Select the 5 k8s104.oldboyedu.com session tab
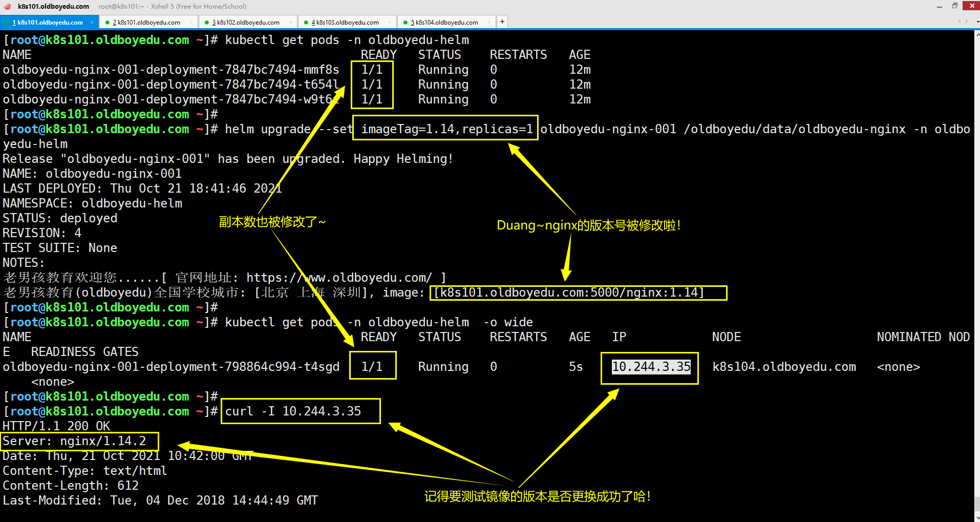The width and height of the screenshot is (980, 522). pos(444,23)
